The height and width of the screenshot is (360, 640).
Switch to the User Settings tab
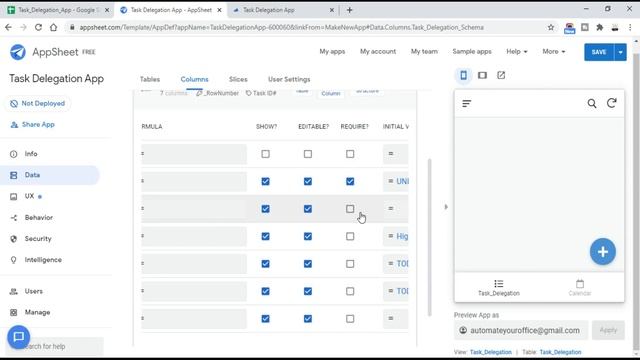(289, 79)
